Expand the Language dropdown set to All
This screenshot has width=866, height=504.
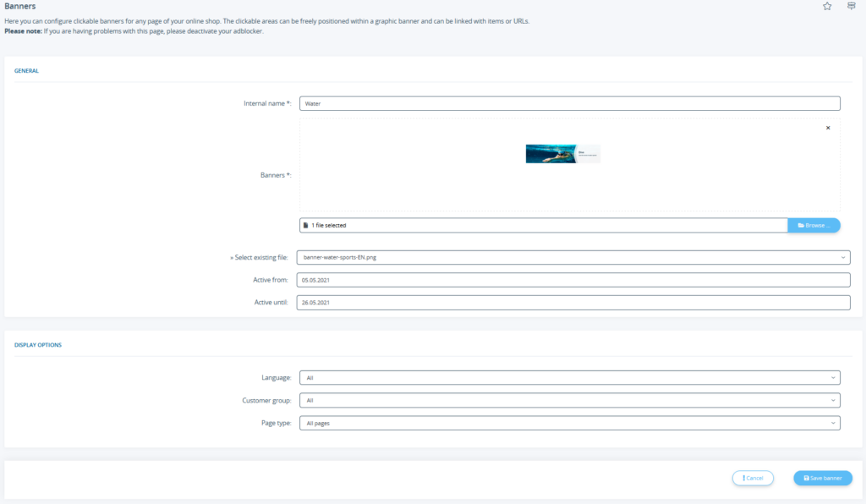point(569,377)
